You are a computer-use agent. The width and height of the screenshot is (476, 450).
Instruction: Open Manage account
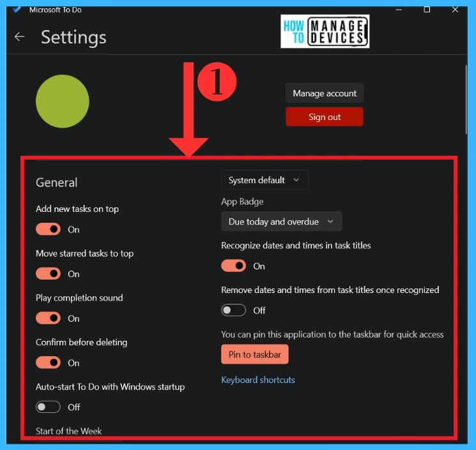[x=325, y=93]
